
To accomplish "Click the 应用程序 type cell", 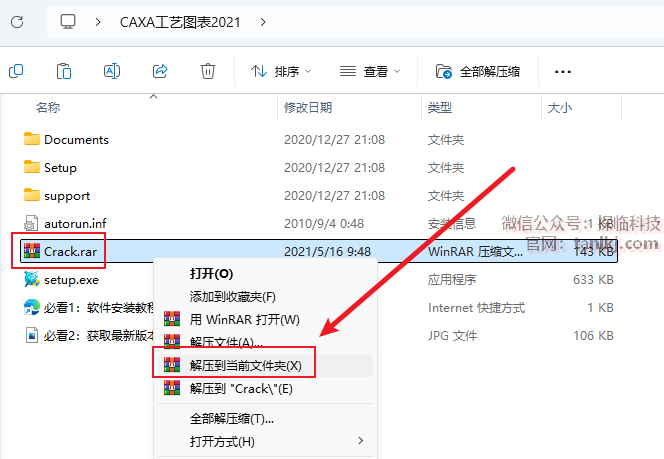I will click(x=452, y=280).
